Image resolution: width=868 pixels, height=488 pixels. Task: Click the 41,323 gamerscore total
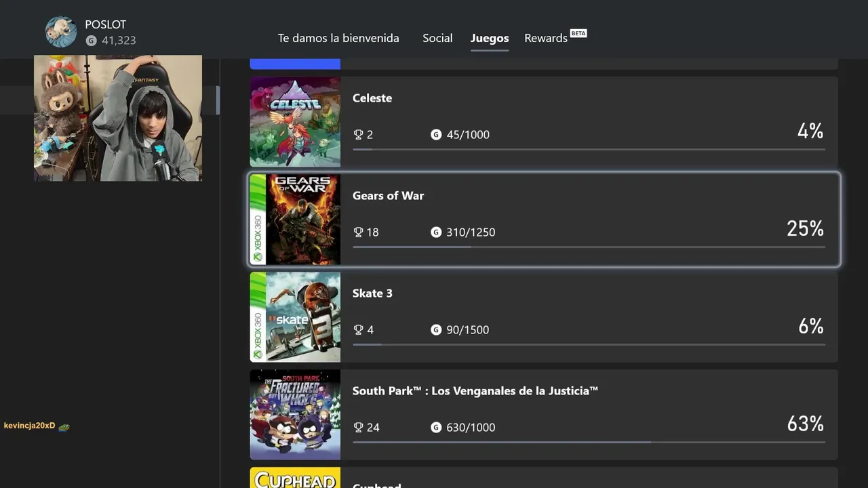(119, 41)
